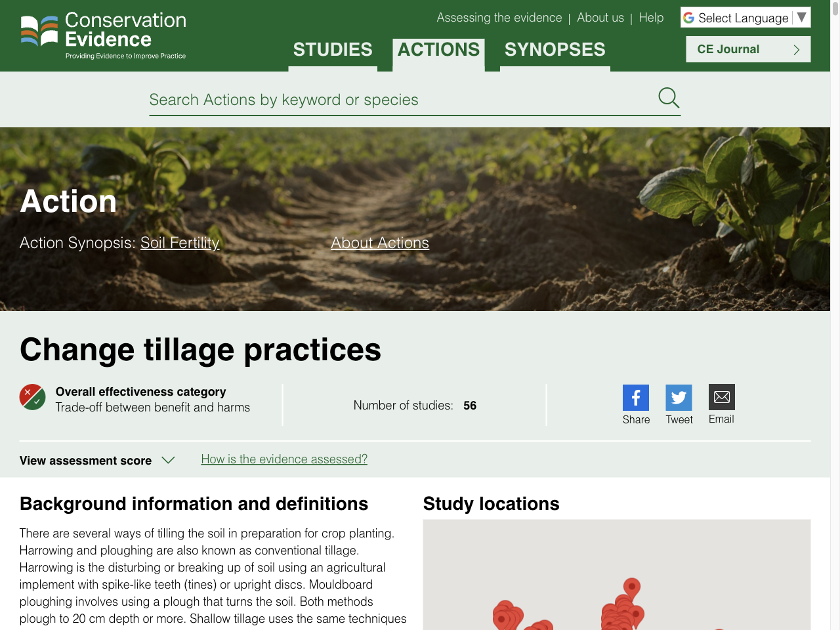Screen dimensions: 840x630
Task: Open the Select Language dropdown
Action: pos(745,17)
